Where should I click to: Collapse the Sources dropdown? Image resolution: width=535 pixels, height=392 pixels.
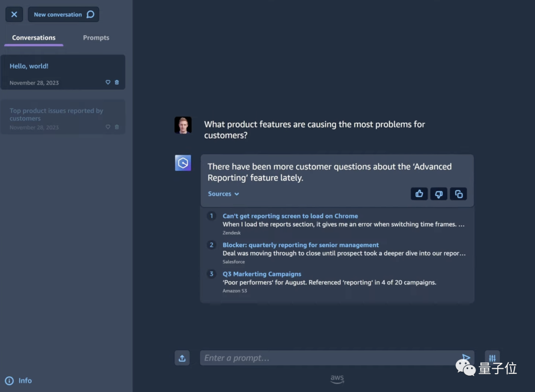tap(223, 194)
